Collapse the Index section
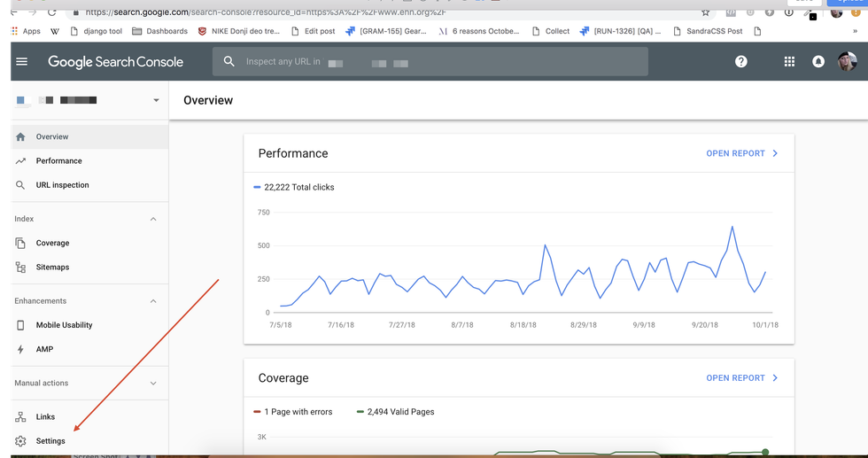The height and width of the screenshot is (458, 868). click(153, 219)
